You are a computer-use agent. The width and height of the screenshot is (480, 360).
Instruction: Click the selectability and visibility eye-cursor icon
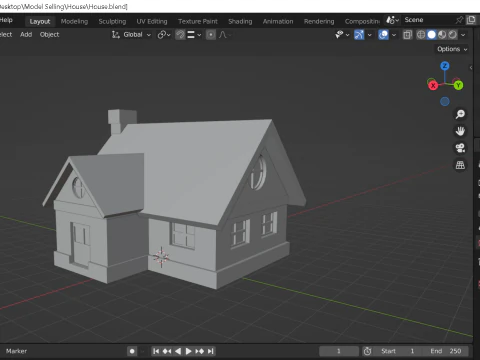click(339, 35)
